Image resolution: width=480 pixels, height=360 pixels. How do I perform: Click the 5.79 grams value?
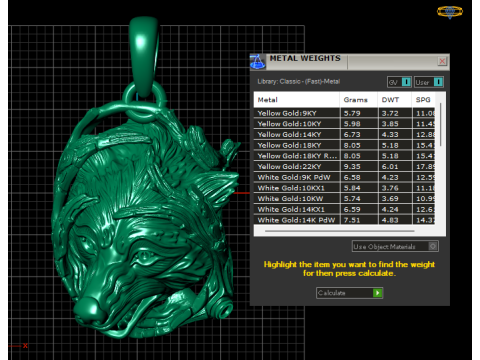pos(352,113)
